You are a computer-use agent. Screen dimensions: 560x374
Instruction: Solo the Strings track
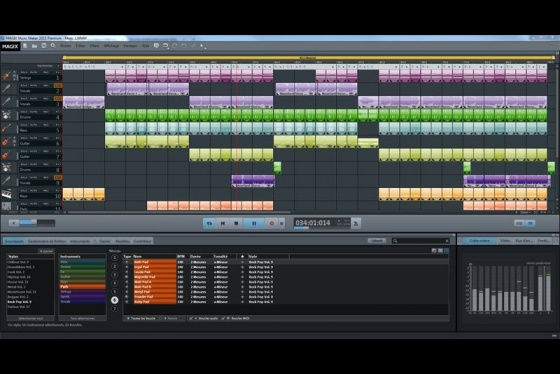(x=24, y=72)
